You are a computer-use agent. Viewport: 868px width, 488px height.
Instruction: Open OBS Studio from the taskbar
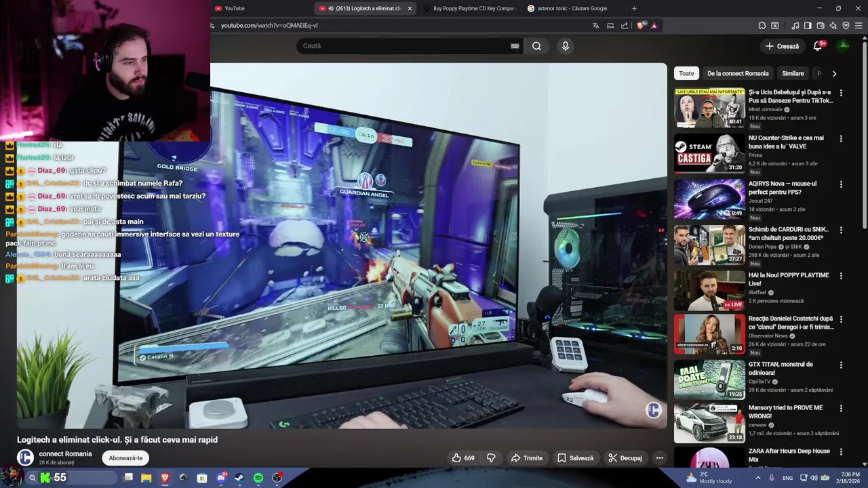point(277,478)
